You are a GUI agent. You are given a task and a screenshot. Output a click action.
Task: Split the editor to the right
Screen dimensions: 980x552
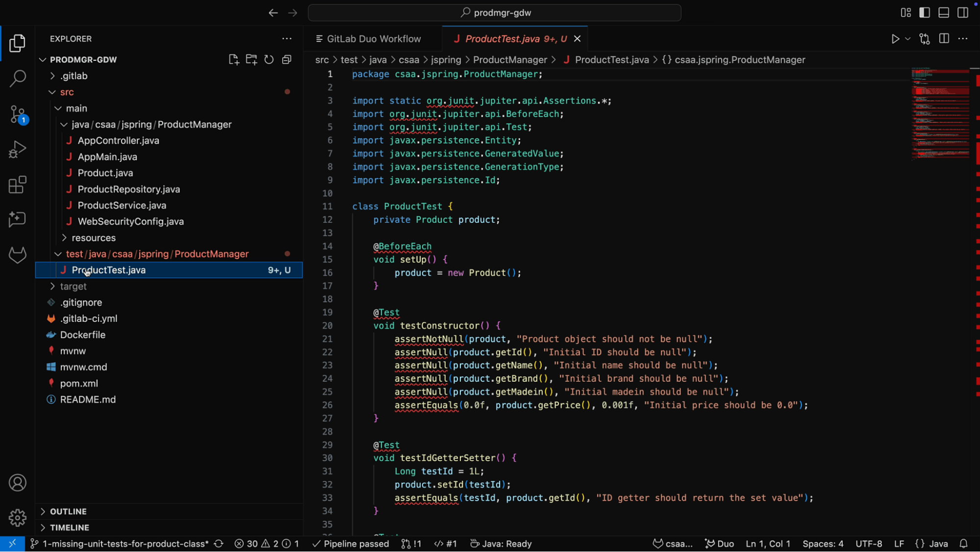944,39
